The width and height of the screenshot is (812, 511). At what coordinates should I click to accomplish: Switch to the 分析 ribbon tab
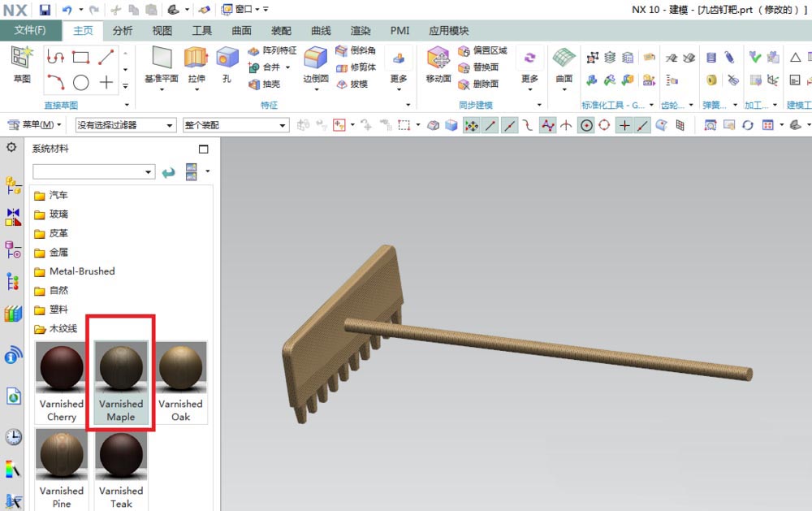tap(123, 31)
